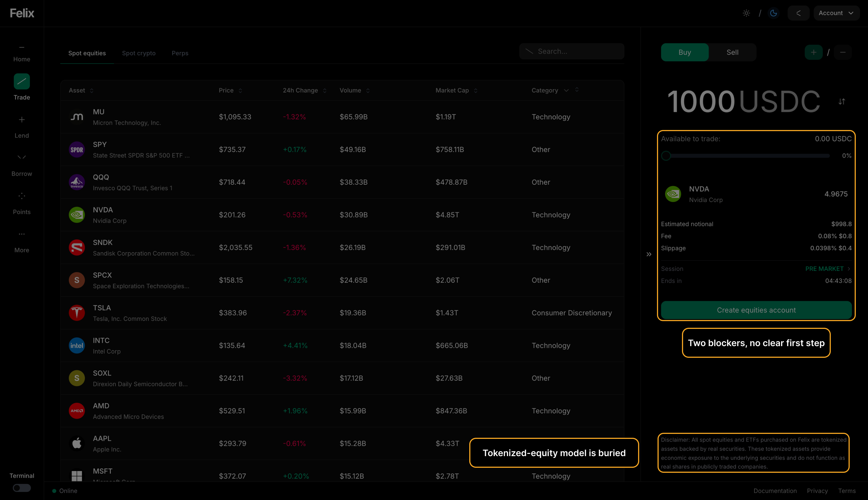Viewport: 868px width, 500px height.
Task: Sort the table by 24h Change
Action: pos(304,90)
